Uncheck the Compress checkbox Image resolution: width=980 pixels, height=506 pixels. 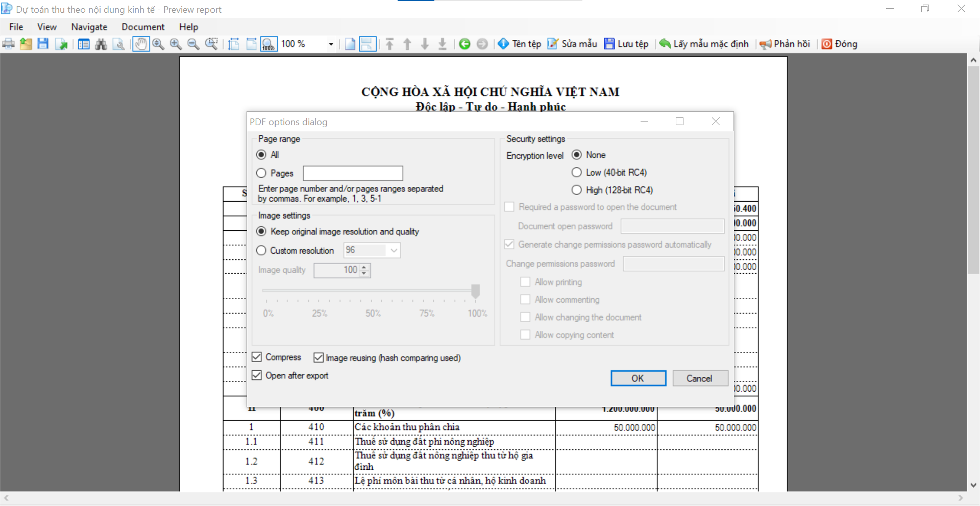click(257, 357)
